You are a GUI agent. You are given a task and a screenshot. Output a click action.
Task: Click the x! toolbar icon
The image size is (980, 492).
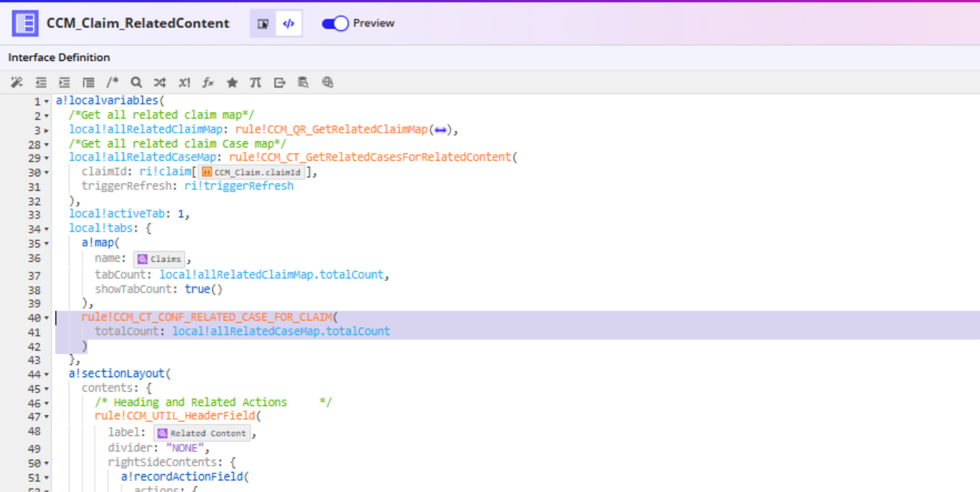pos(184,82)
